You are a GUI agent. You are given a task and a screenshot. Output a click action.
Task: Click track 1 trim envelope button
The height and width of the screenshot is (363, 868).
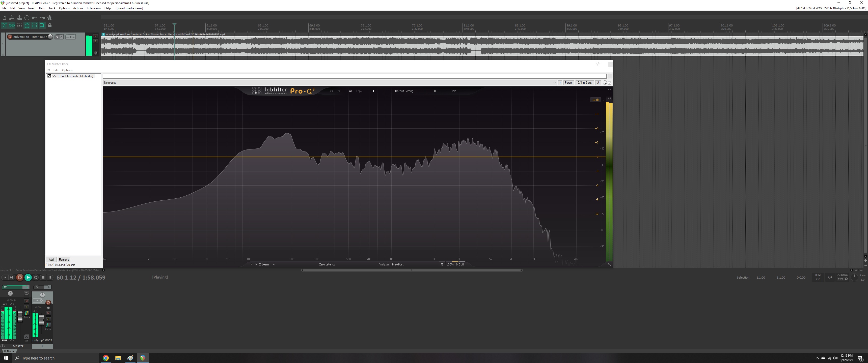pyautogui.click(x=71, y=37)
